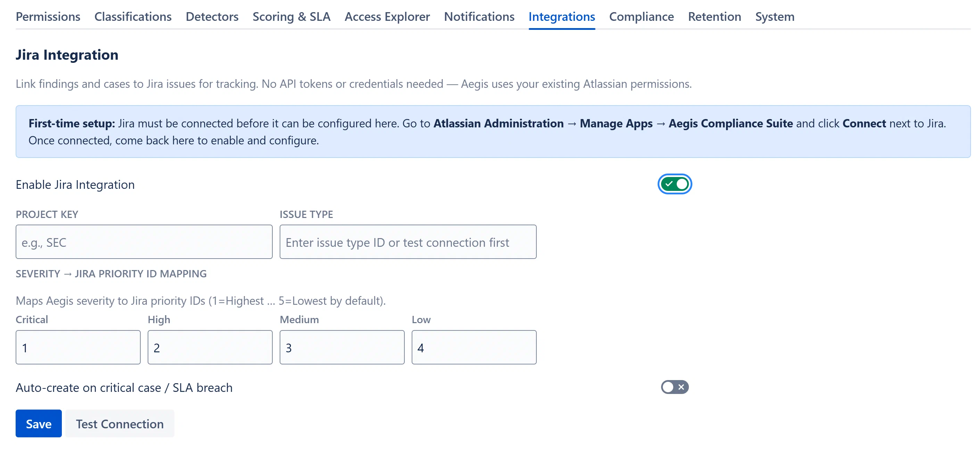Click the Enable Jira Integration label
The height and width of the screenshot is (454, 980).
coord(75,184)
